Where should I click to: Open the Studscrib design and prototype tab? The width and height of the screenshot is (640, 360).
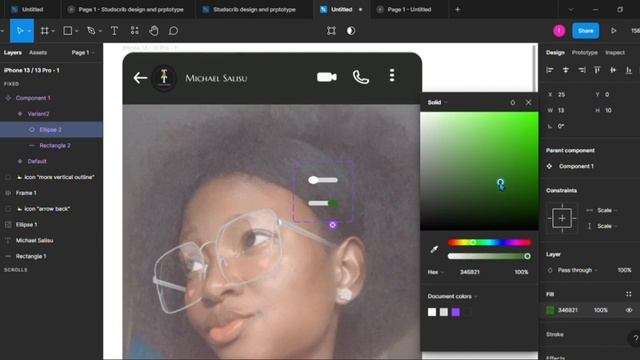(254, 9)
